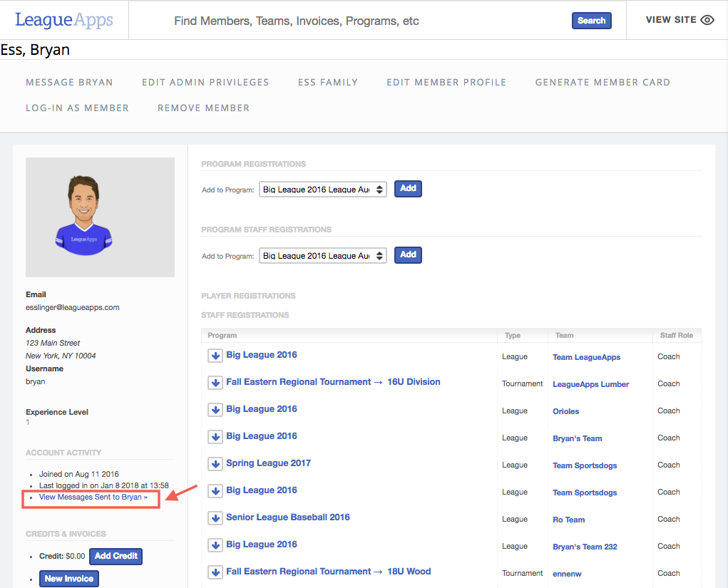This screenshot has height=588, width=728.
Task: Open the Bryan's Team link
Action: click(x=577, y=438)
